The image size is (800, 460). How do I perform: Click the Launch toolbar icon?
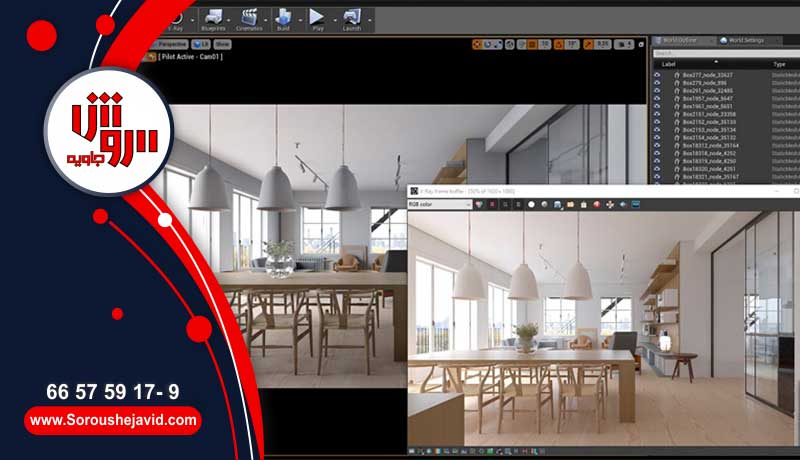[351, 17]
